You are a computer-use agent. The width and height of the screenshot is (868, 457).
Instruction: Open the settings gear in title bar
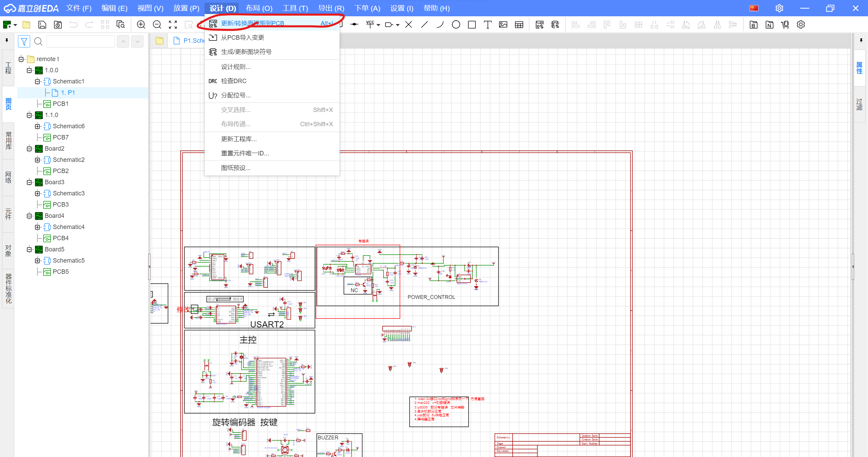point(779,8)
